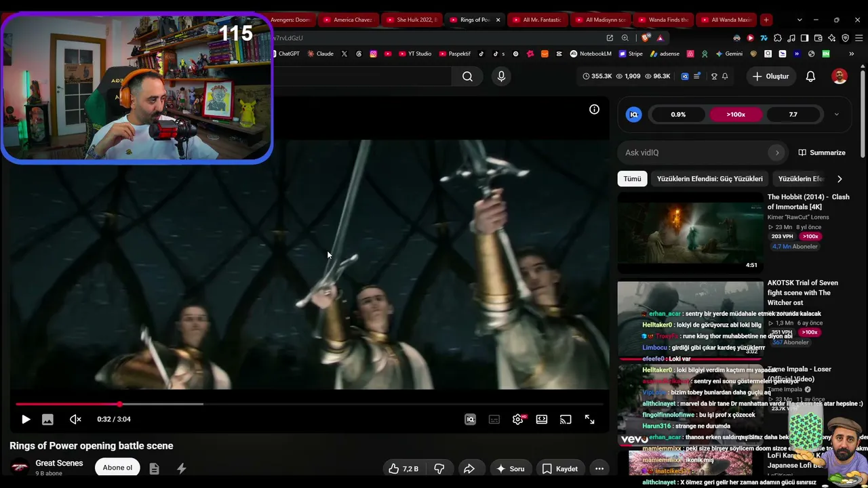Viewport: 868px width, 488px height.
Task: Switch the player to theater mode
Action: coord(542,420)
